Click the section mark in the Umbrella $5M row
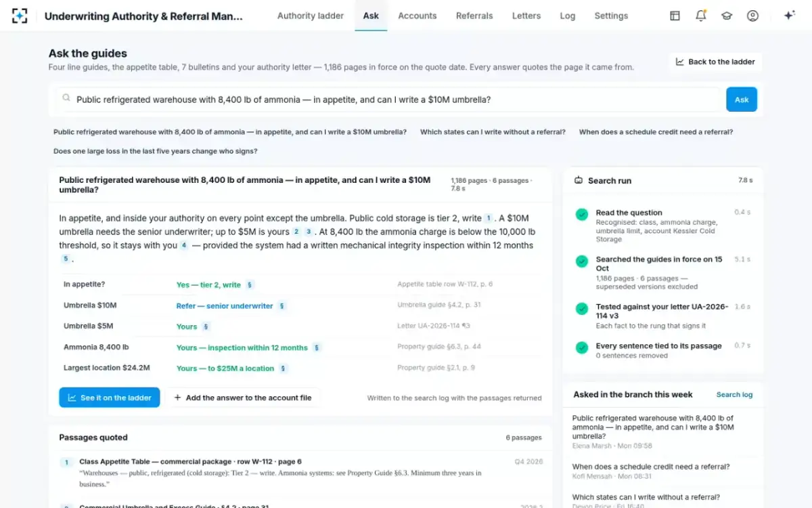 (206, 326)
